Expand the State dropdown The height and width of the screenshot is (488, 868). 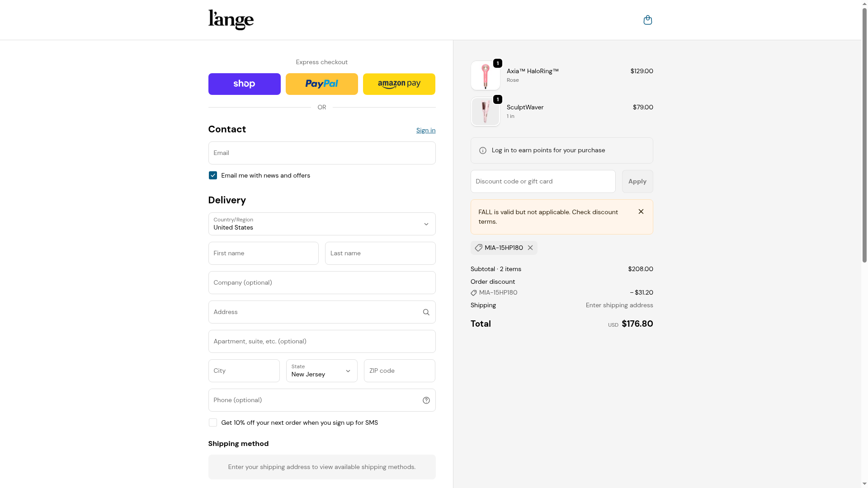click(321, 371)
